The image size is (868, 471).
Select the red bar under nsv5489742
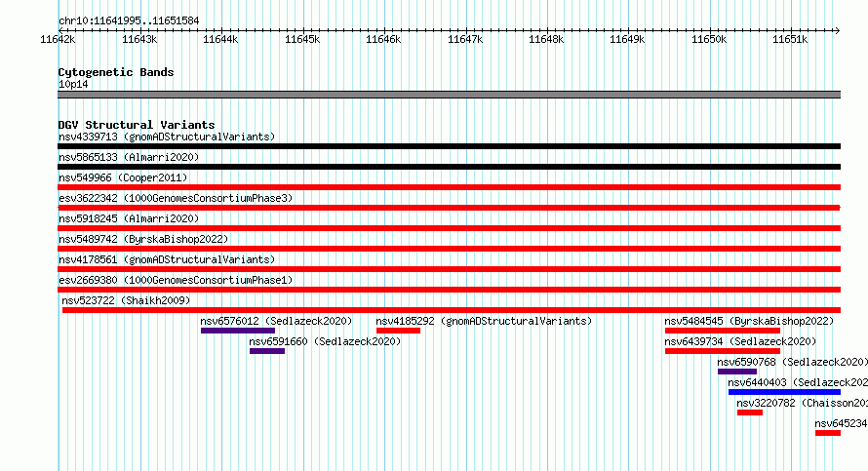coord(449,249)
